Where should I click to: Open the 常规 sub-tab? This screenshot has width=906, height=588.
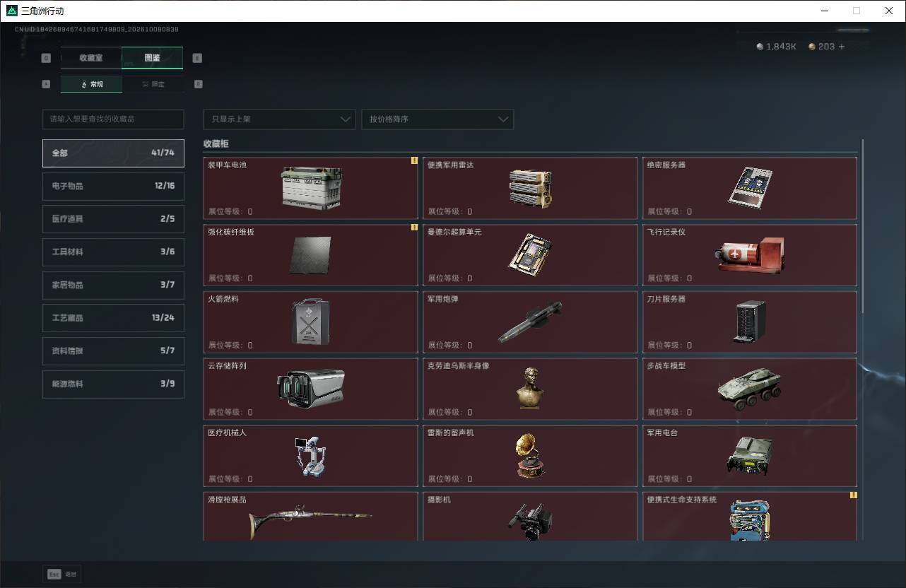click(x=92, y=84)
